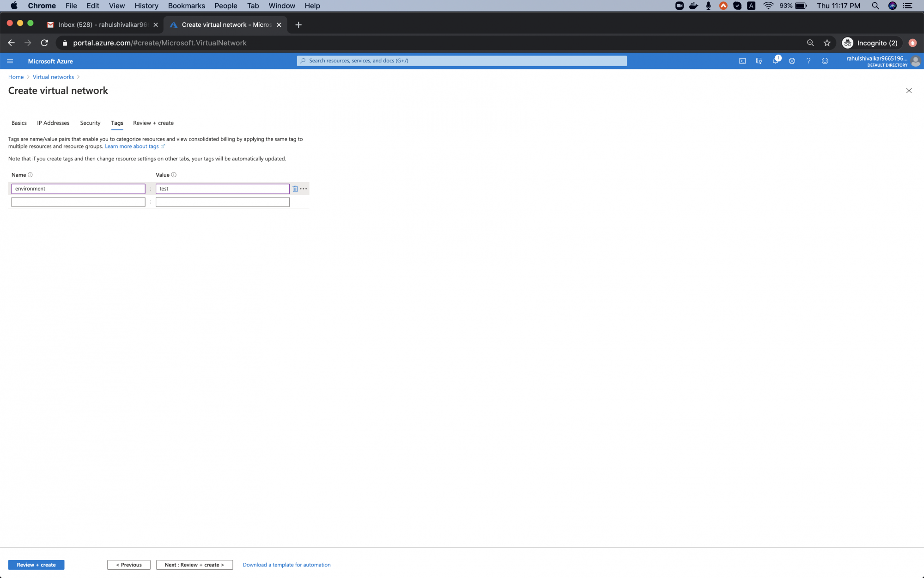
Task: Click the ellipsis menu icon for tag row
Action: coord(303,189)
